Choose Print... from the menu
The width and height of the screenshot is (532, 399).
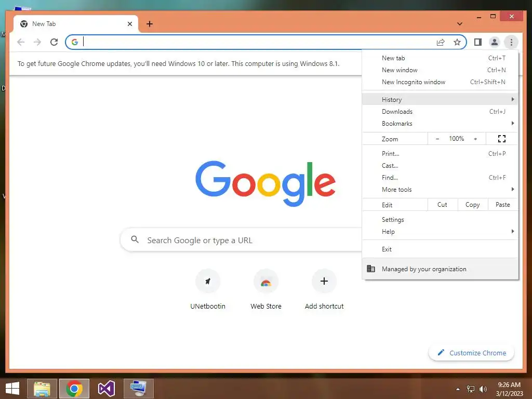pos(440,154)
